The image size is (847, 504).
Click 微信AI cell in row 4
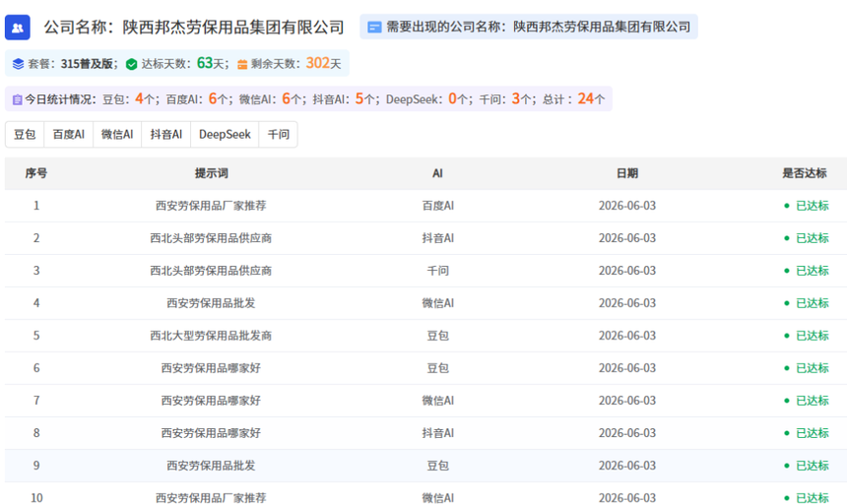[438, 303]
